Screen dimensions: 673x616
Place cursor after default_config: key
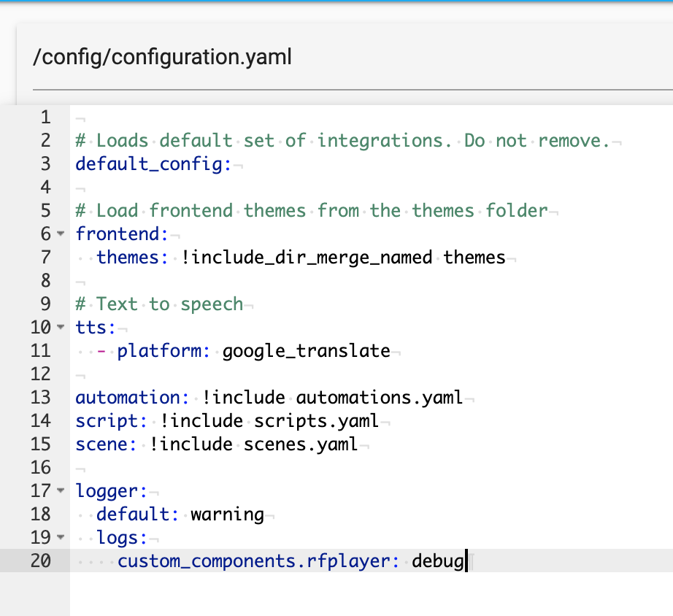(x=232, y=164)
